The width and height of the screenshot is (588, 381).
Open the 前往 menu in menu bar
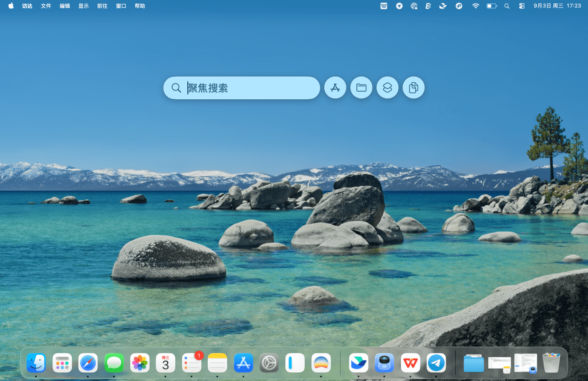(102, 6)
